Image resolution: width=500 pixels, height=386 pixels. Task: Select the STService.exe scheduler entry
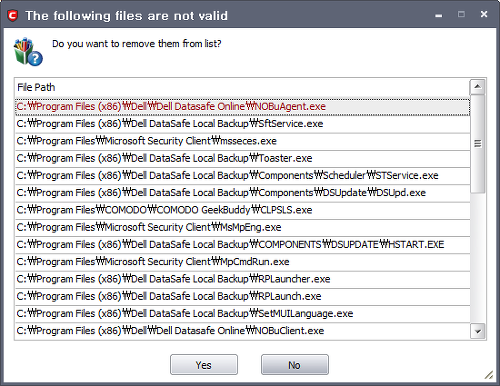point(242,176)
